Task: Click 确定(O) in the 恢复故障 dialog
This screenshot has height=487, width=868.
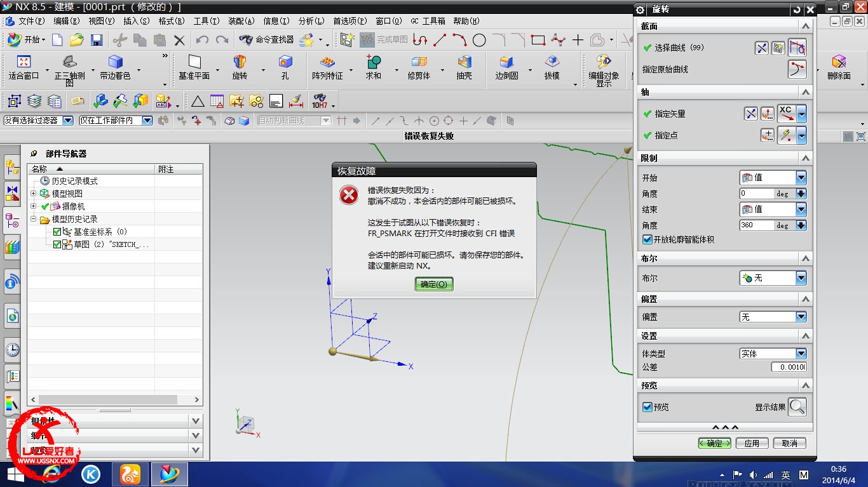Action: click(434, 284)
